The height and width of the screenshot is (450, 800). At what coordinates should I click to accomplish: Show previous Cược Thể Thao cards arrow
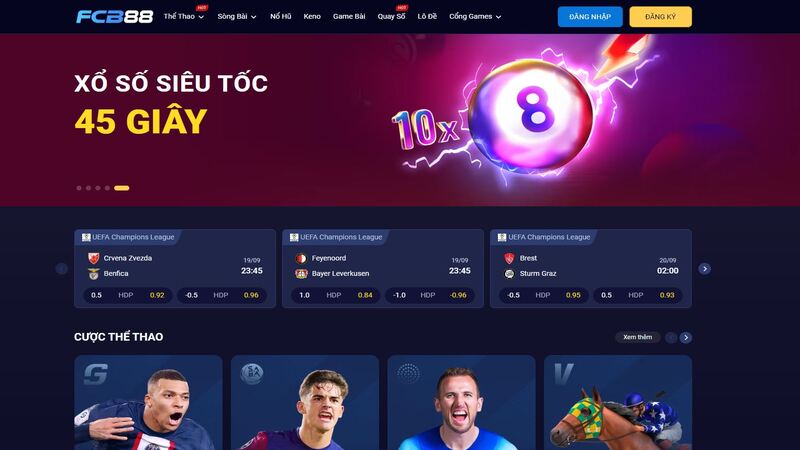point(671,337)
